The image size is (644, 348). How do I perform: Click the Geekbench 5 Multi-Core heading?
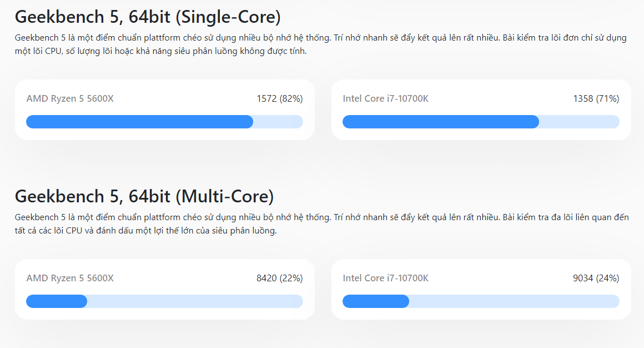(144, 197)
